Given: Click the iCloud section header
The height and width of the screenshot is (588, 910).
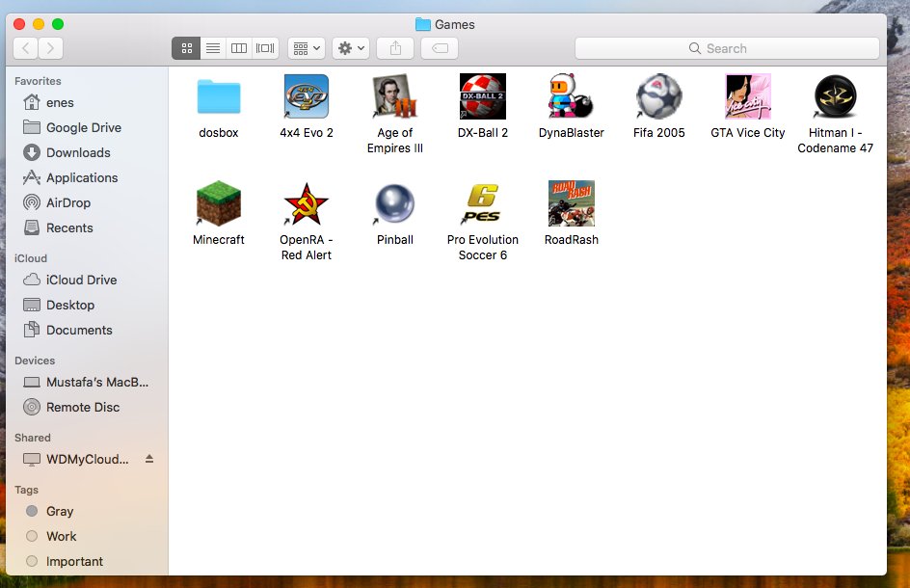Looking at the screenshot, I should 31,258.
